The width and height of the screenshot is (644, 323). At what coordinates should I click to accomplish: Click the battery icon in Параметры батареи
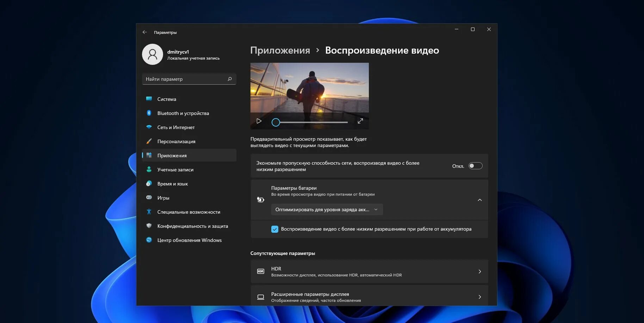pos(261,200)
